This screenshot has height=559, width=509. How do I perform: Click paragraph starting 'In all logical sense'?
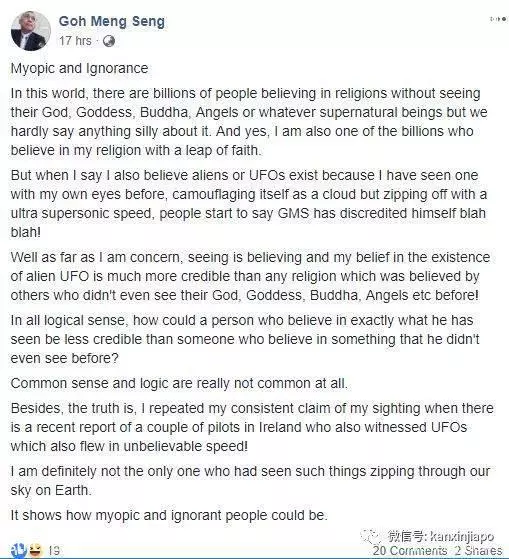tap(245, 339)
